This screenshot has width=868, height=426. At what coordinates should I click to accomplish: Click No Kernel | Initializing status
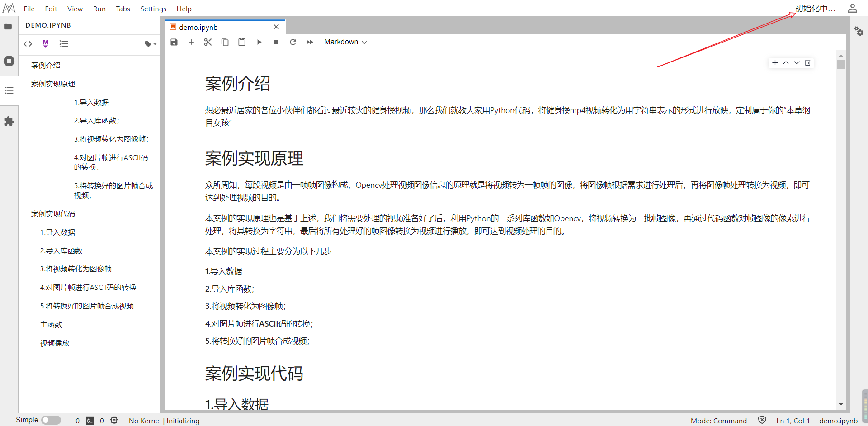[x=164, y=421]
